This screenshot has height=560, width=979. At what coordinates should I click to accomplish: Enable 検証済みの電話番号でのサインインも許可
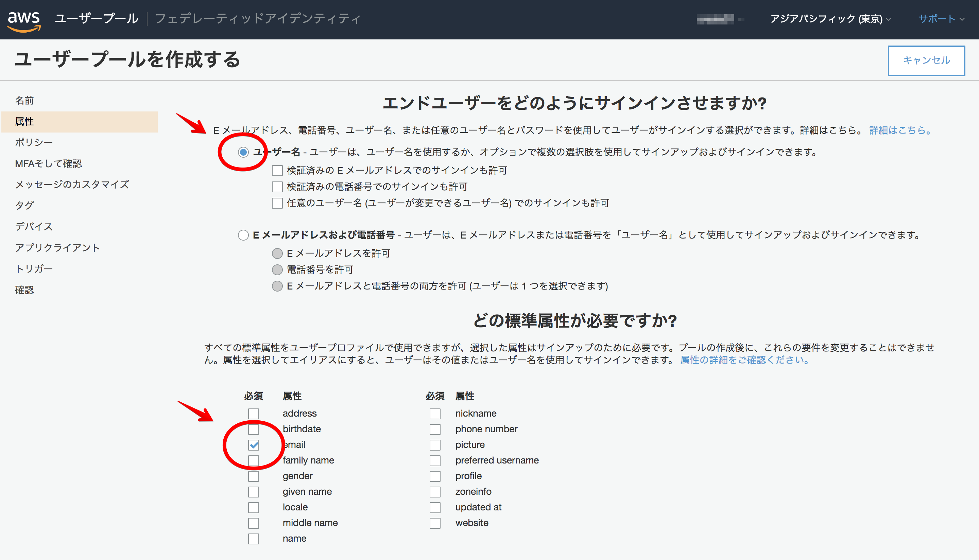coord(277,187)
